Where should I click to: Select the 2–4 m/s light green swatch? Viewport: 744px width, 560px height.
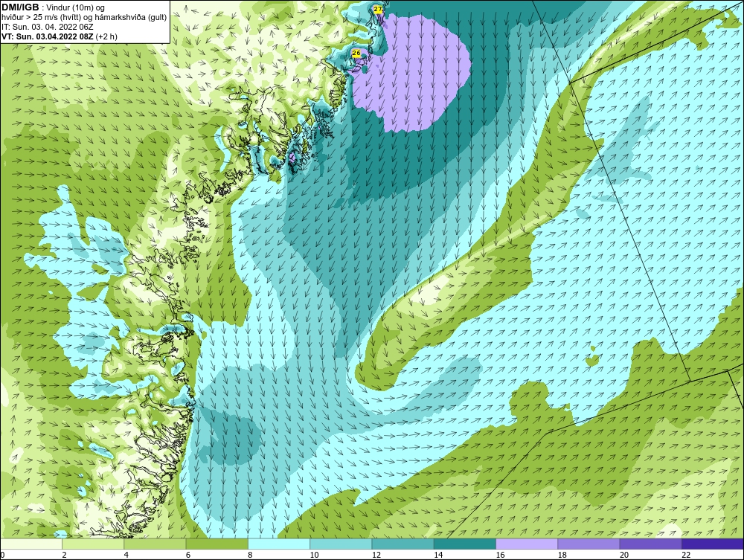tap(93, 544)
